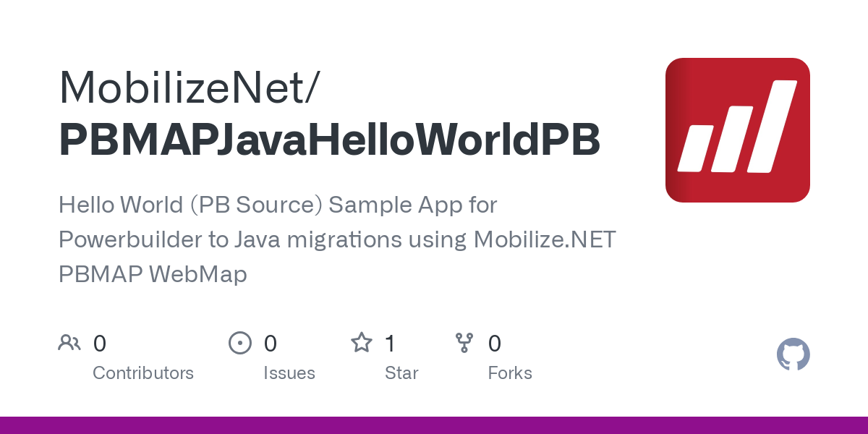868x434 pixels.
Task: Click the contributors people icon
Action: (69, 342)
